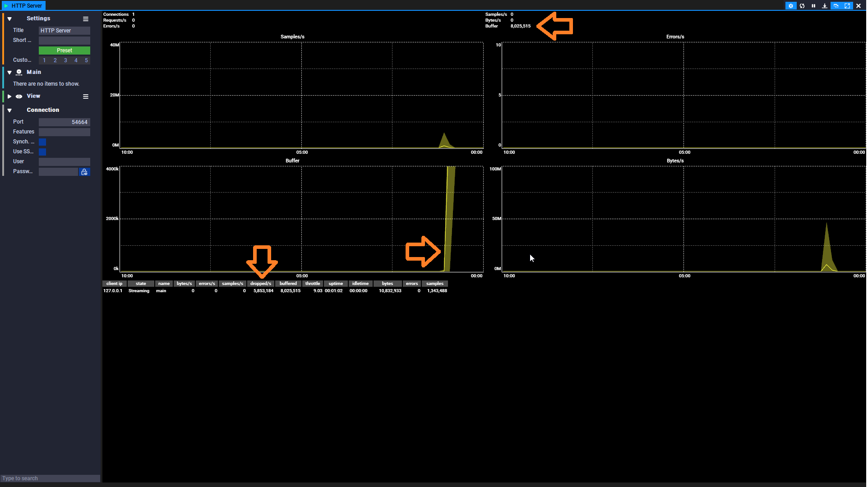This screenshot has width=868, height=487.
Task: Click the Main section connector icon
Action: [19, 73]
